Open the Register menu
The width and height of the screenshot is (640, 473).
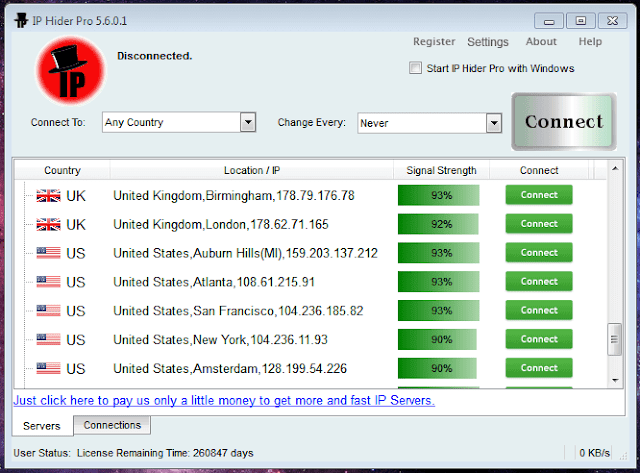click(434, 42)
